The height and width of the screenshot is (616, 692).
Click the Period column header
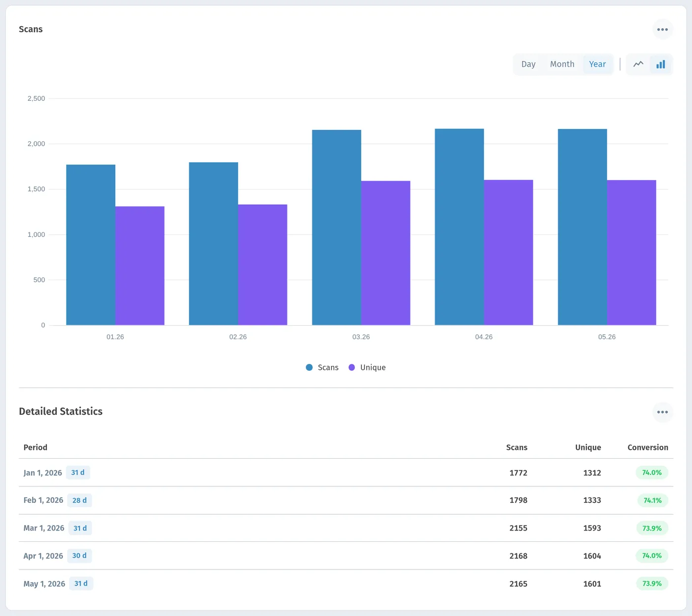pyautogui.click(x=36, y=447)
